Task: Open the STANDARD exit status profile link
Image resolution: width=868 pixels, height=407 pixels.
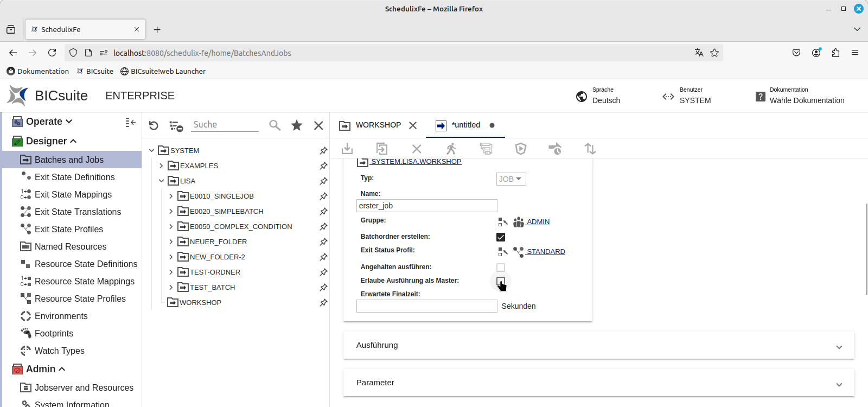Action: click(546, 252)
